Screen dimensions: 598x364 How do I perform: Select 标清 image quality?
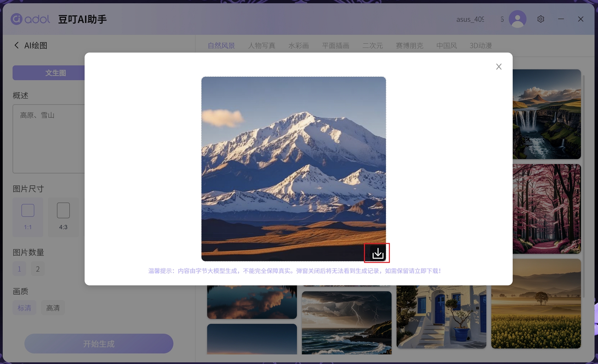pos(24,308)
